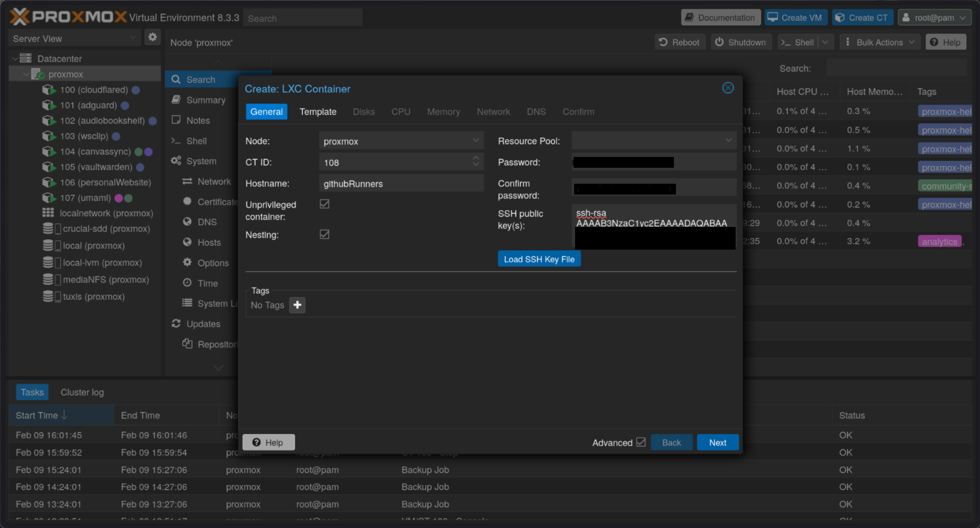Image resolution: width=980 pixels, height=528 pixels.
Task: Click the top Search input field
Action: coord(303,18)
